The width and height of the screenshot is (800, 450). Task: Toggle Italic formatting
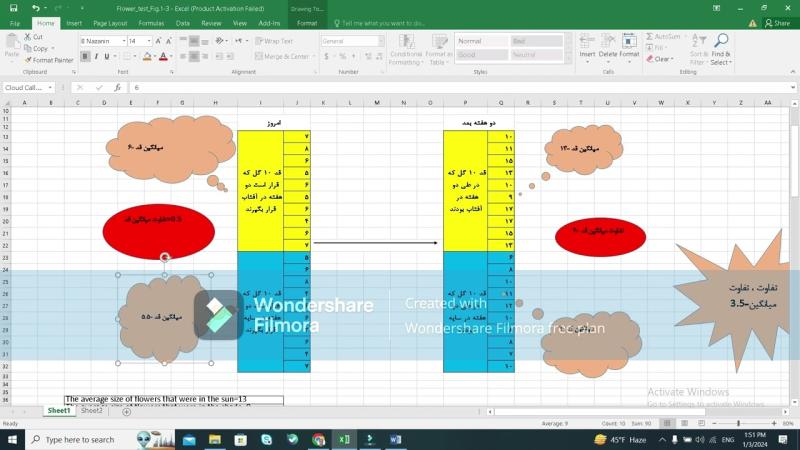pos(96,56)
